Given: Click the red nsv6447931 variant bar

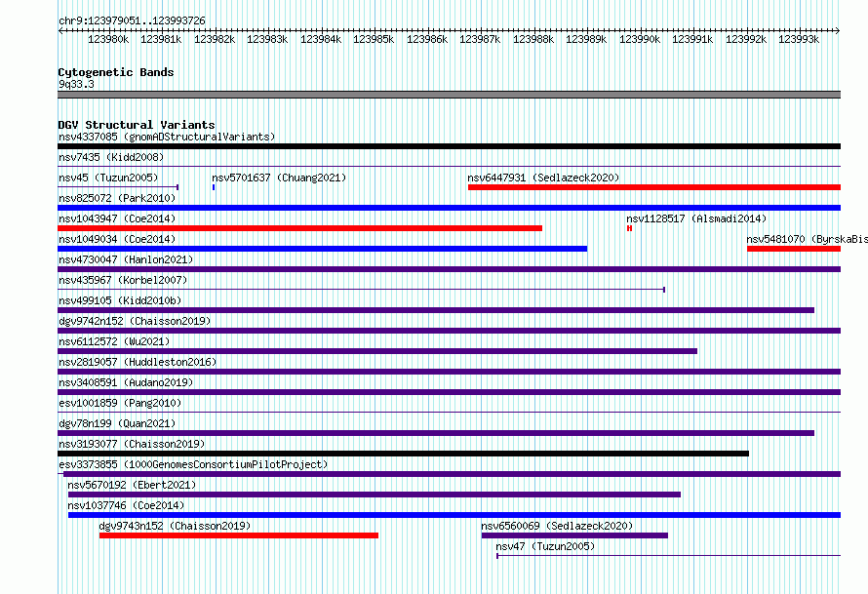Looking at the screenshot, I should [654, 187].
